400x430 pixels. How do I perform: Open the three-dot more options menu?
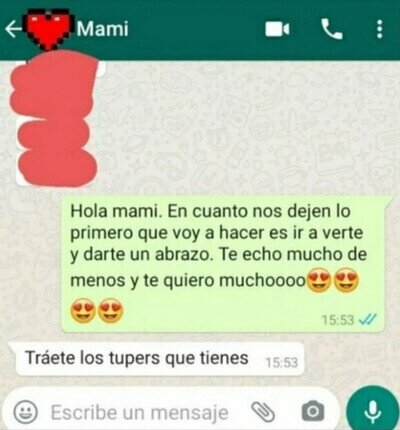(x=379, y=29)
